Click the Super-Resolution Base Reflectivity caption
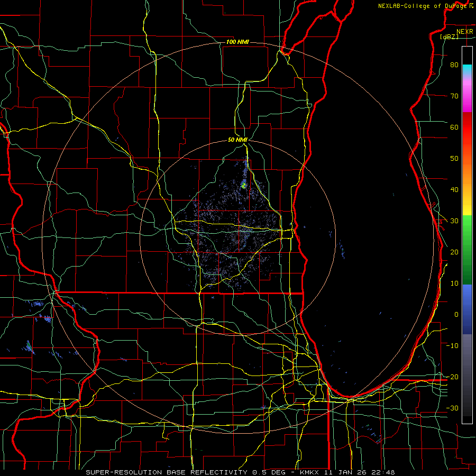This screenshot has height=476, width=476. pyautogui.click(x=240, y=472)
